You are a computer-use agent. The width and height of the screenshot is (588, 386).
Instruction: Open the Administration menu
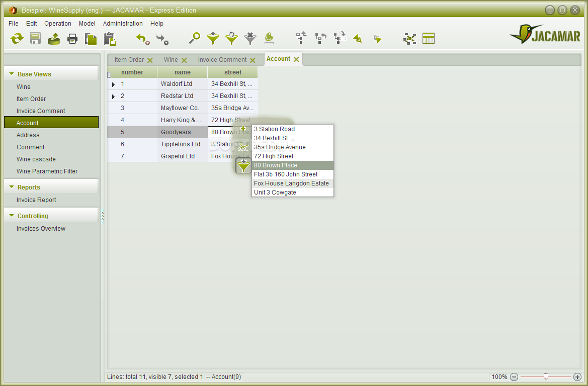coord(123,23)
